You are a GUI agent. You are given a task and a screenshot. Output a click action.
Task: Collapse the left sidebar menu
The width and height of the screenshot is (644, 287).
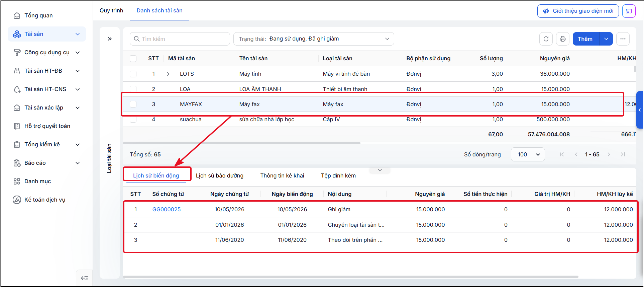pyautogui.click(x=85, y=278)
